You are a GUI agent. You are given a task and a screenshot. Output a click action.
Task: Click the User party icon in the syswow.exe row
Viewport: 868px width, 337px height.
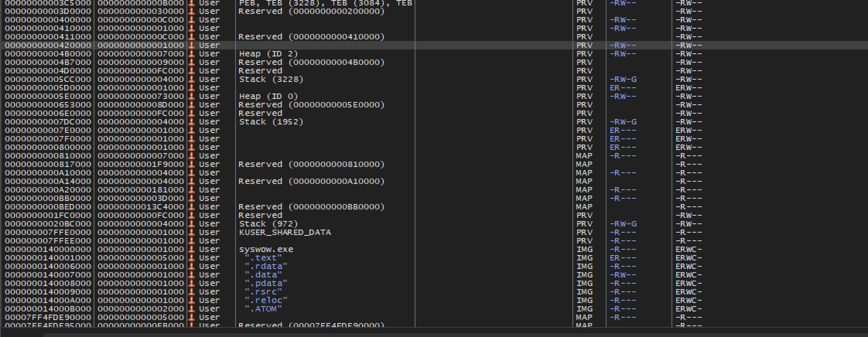coord(191,249)
